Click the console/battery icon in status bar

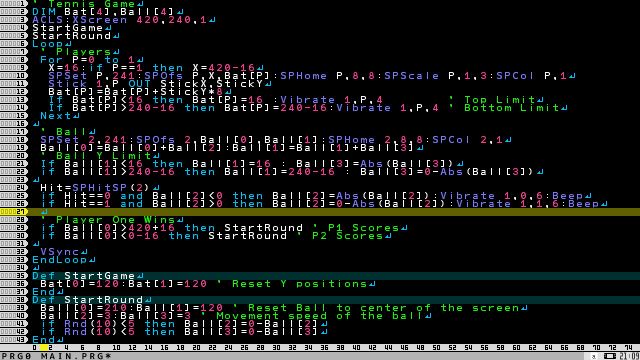click(610, 356)
